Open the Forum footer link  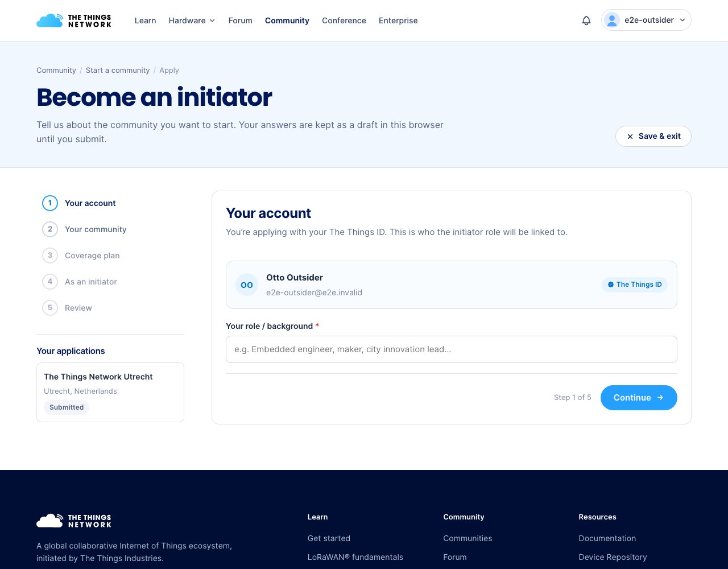point(455,557)
